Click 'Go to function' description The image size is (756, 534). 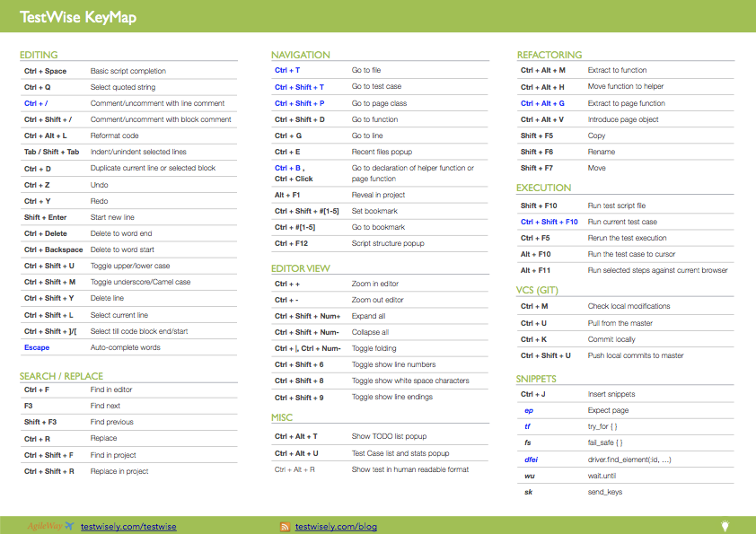[374, 119]
